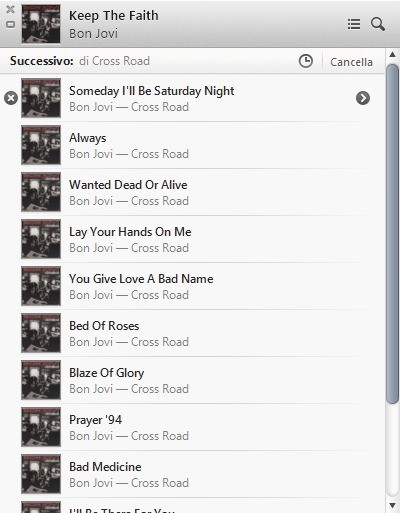Click the search magnifier icon
The image size is (400, 513).
click(x=378, y=24)
